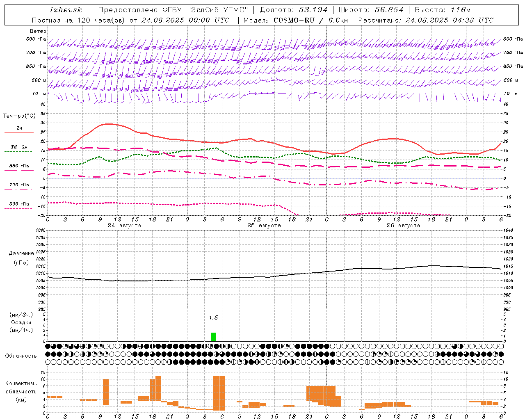Click the '500 м' wind level label on left
The image size is (525, 420).
coord(39,80)
